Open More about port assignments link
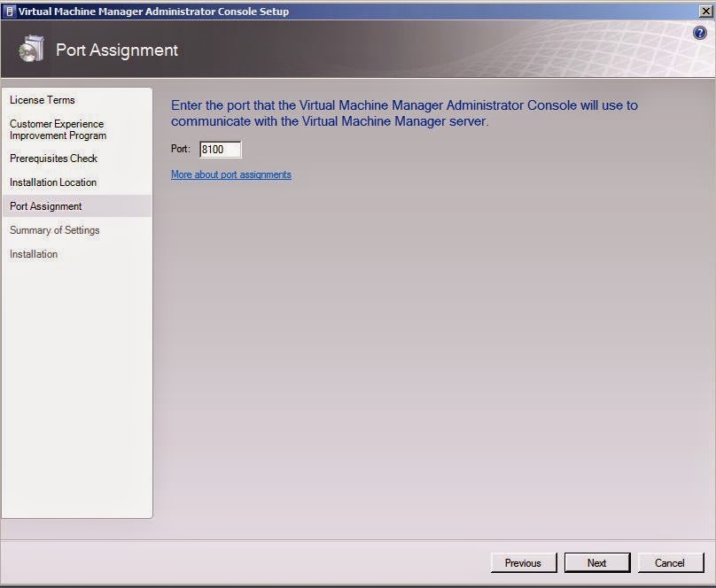This screenshot has width=716, height=588. [231, 174]
